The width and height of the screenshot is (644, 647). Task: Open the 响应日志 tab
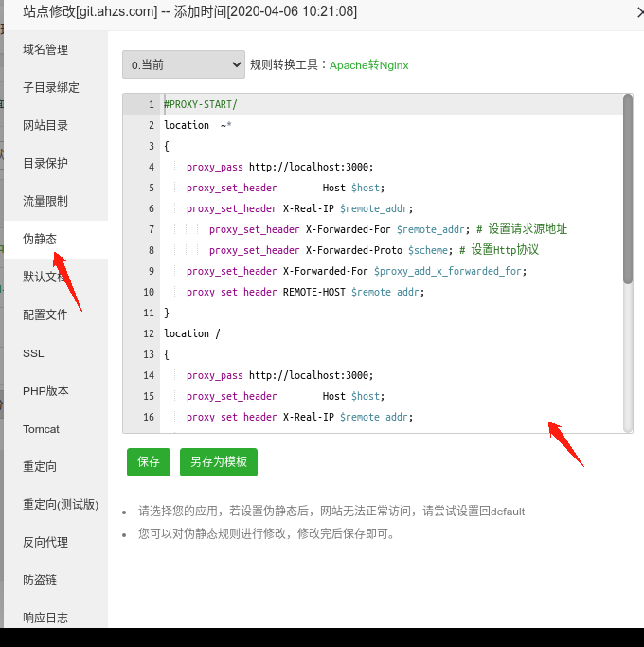tap(45, 619)
